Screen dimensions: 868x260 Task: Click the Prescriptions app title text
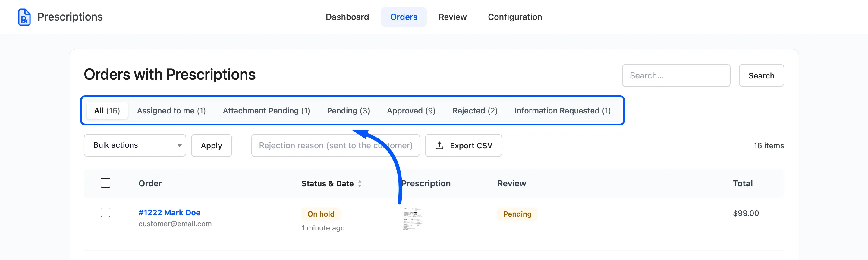pos(70,17)
